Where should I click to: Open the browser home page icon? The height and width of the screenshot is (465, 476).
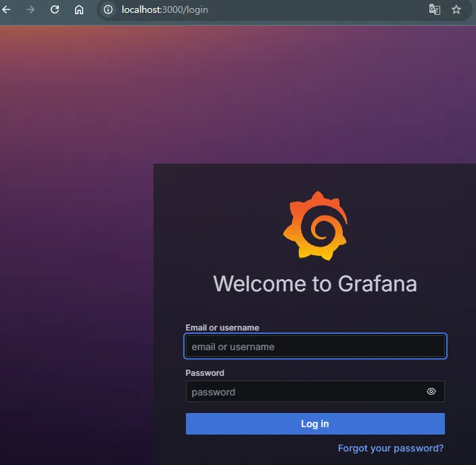coord(79,9)
